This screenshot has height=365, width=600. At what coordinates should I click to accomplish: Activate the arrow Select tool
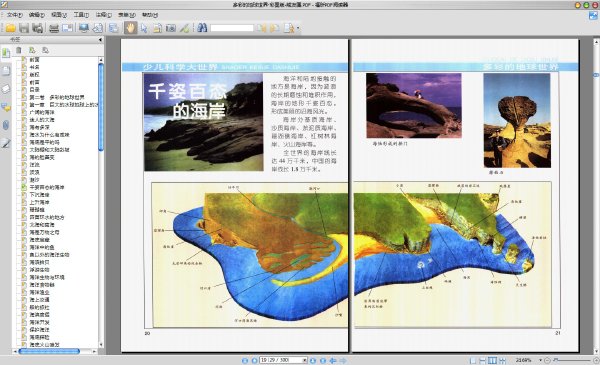[x=143, y=28]
